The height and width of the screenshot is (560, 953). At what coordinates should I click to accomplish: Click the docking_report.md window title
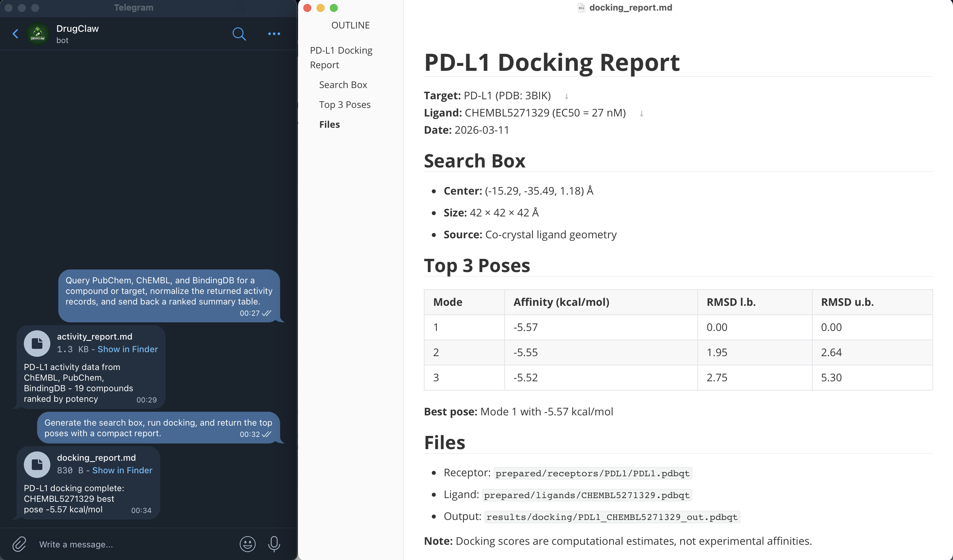click(x=630, y=8)
